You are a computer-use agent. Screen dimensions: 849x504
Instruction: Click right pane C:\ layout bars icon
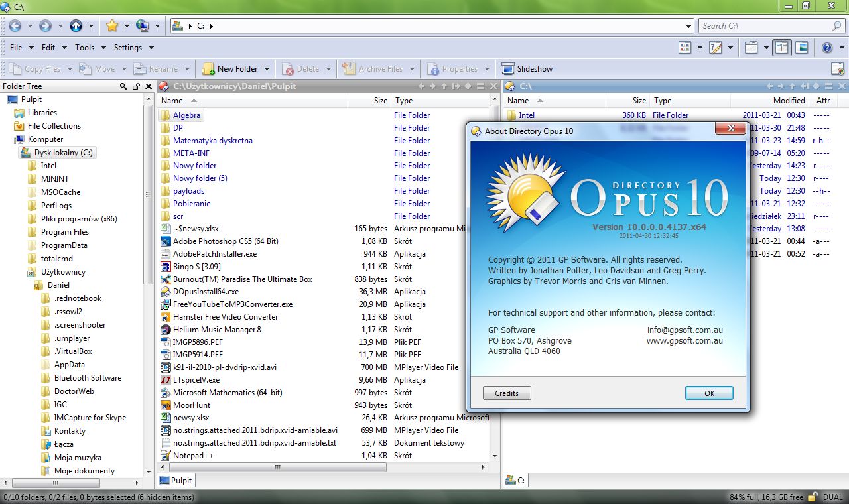[828, 86]
